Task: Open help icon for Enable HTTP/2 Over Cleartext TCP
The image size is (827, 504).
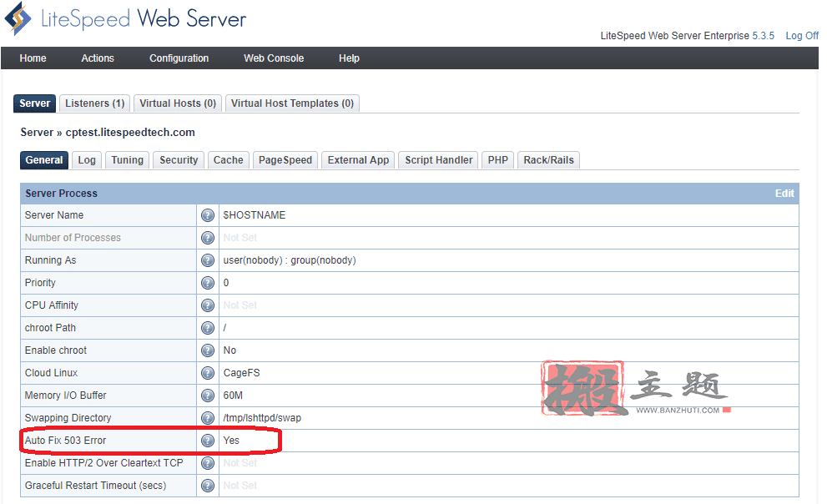Action: tap(208, 463)
